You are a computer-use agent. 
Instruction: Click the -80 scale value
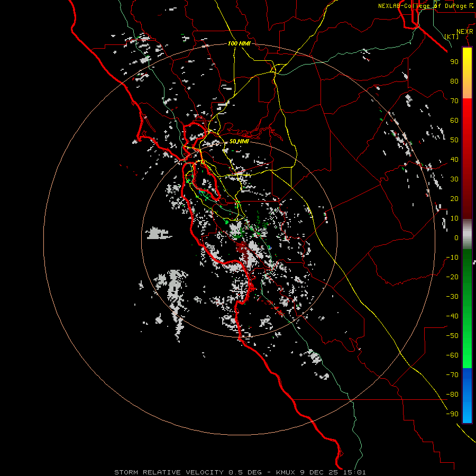452,395
